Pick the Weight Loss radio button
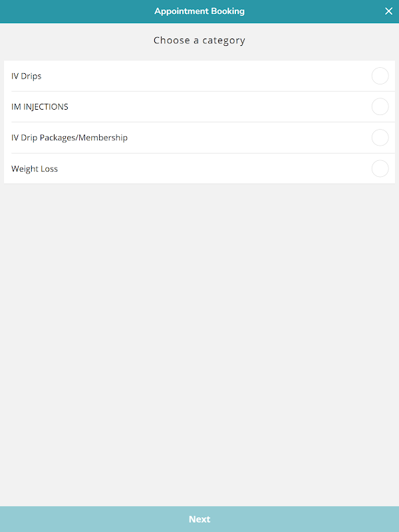Image resolution: width=399 pixels, height=532 pixels. (x=380, y=169)
